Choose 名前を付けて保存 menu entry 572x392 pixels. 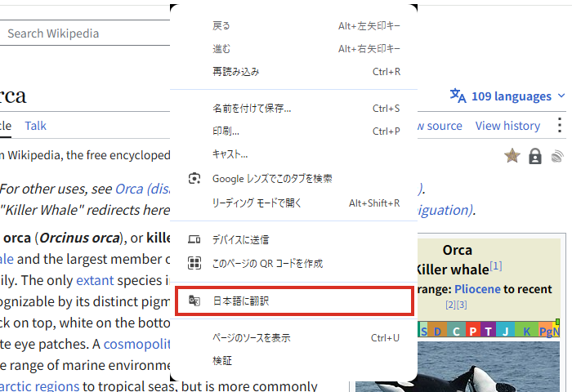click(293, 109)
